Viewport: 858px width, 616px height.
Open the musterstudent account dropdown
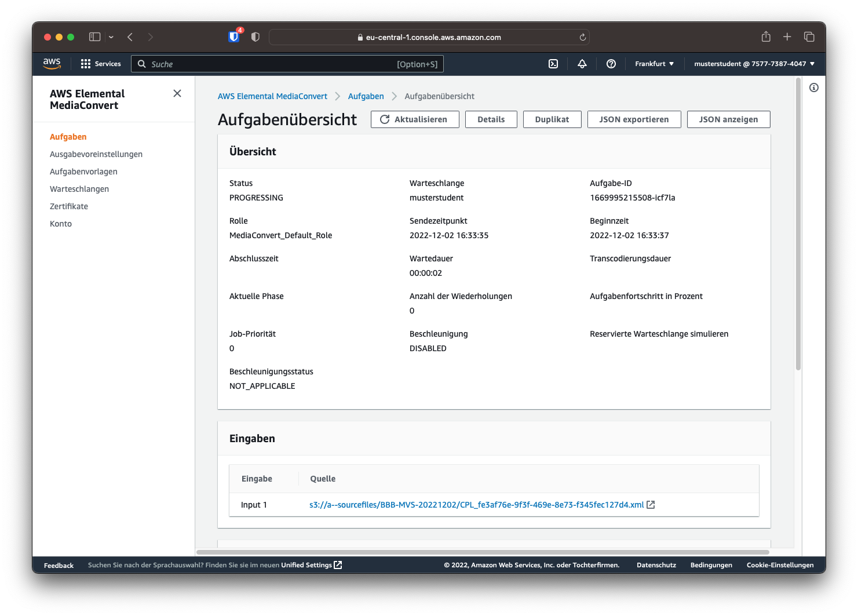754,64
